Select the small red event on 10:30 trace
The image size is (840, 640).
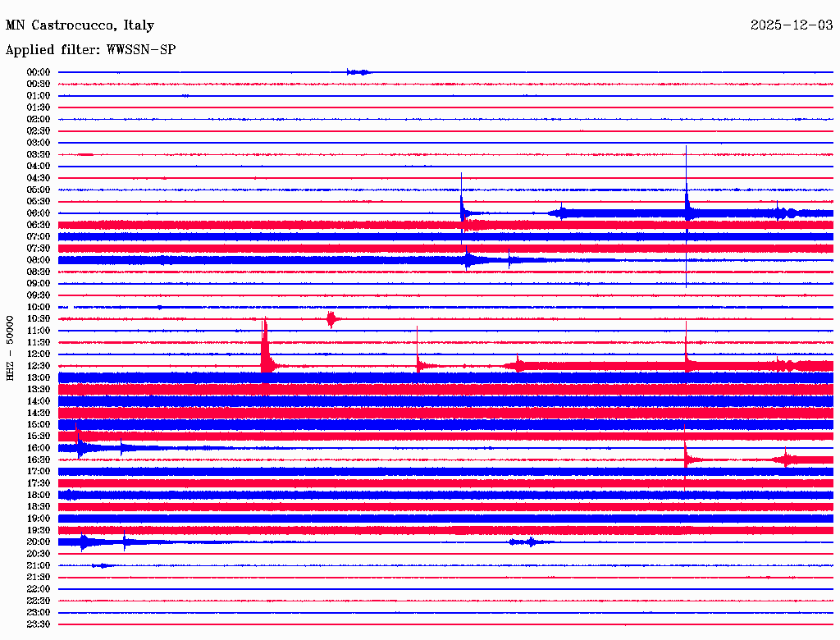click(331, 319)
